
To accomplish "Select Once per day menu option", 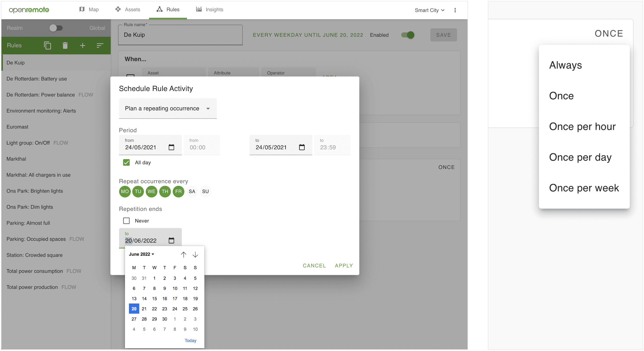I will (x=580, y=157).
